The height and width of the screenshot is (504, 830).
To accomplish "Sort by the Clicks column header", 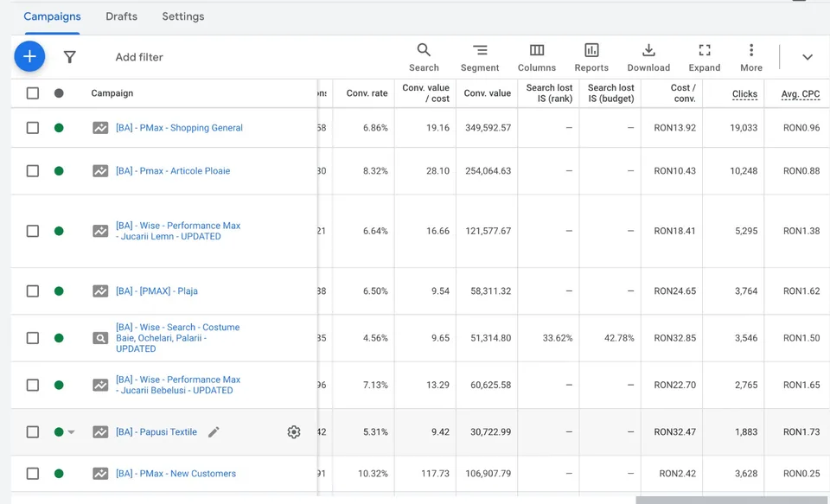I will [x=744, y=93].
